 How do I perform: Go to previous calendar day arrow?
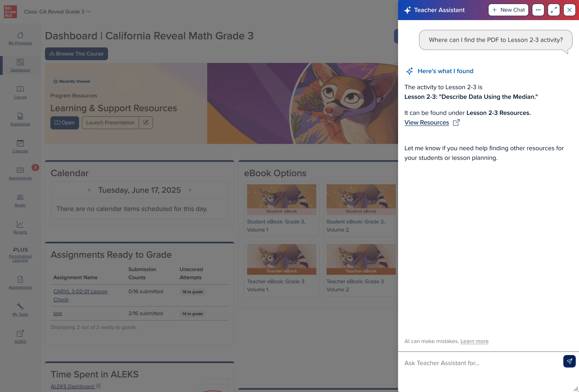(x=89, y=190)
